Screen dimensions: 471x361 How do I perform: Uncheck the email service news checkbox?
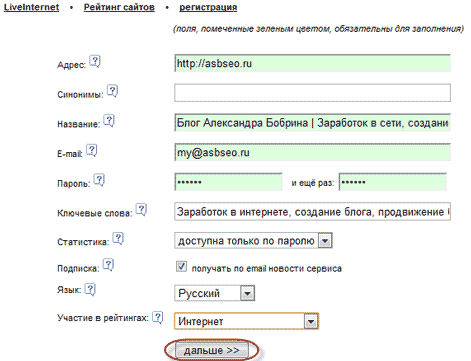click(x=181, y=267)
